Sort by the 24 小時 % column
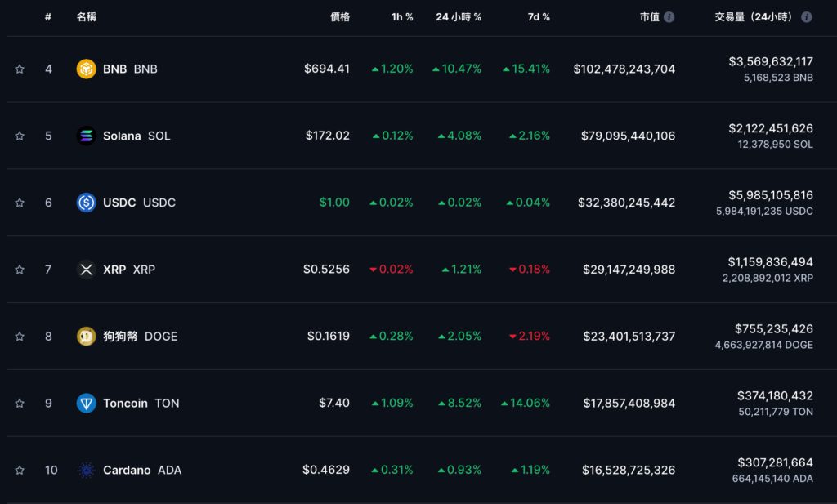 458,17
